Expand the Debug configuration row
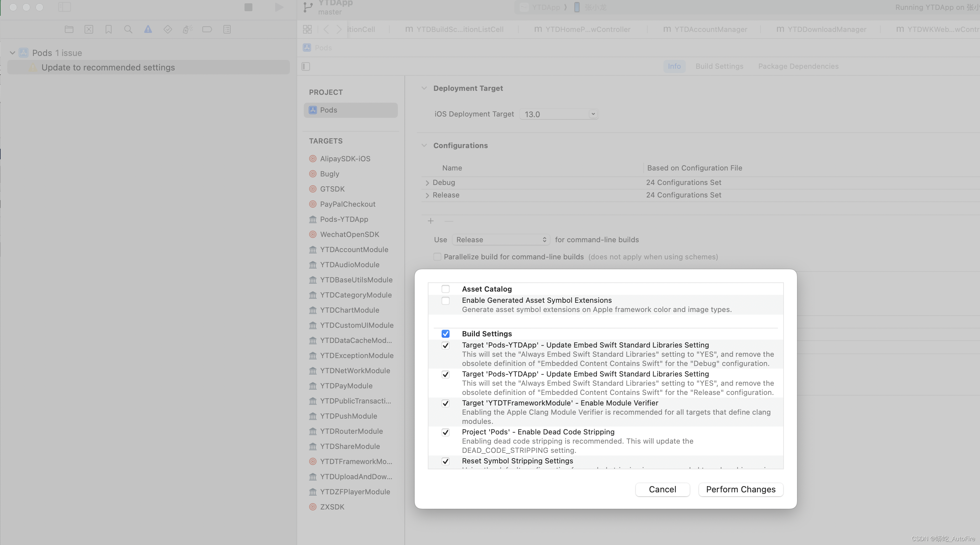This screenshot has height=545, width=980. (x=427, y=183)
